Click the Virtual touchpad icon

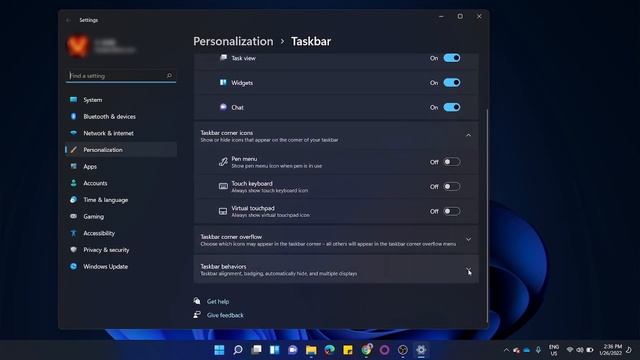click(223, 211)
